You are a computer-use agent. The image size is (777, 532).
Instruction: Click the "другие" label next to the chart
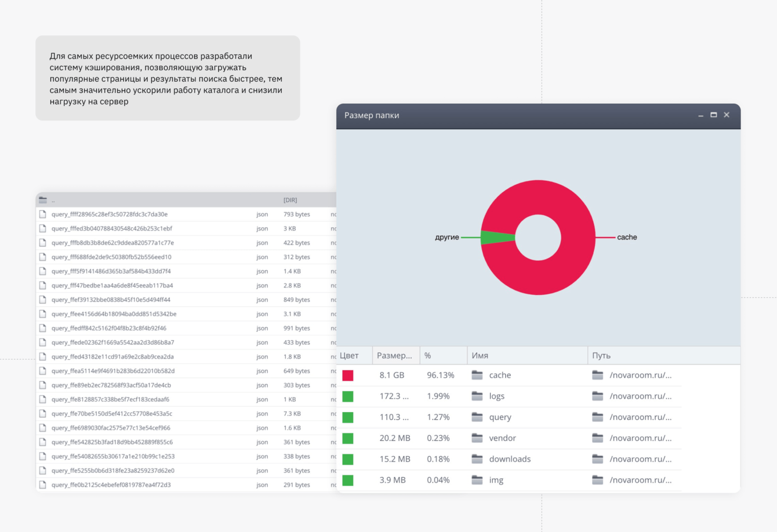447,238
